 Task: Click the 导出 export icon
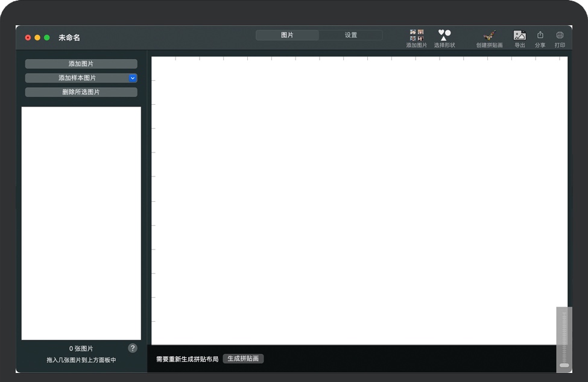coord(519,36)
